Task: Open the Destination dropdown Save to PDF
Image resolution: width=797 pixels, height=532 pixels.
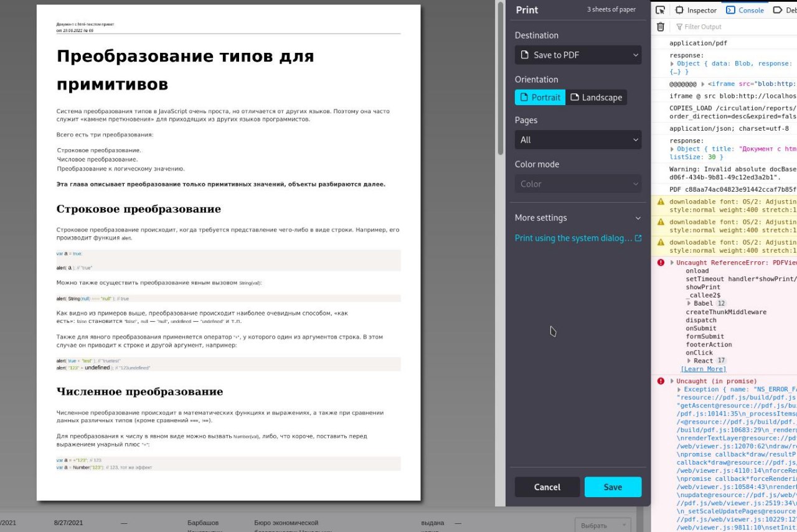Action: (x=578, y=55)
